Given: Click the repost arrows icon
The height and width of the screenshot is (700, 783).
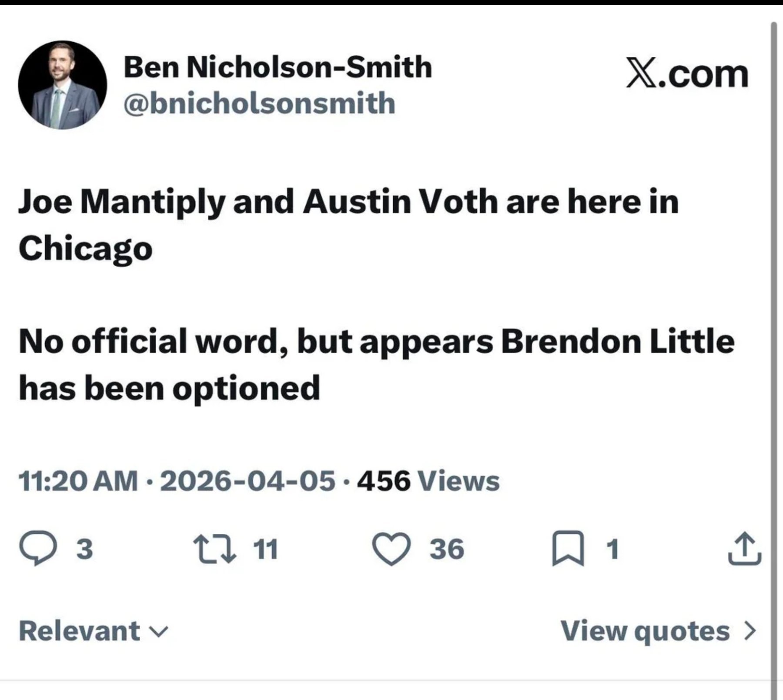Looking at the screenshot, I should tap(215, 549).
